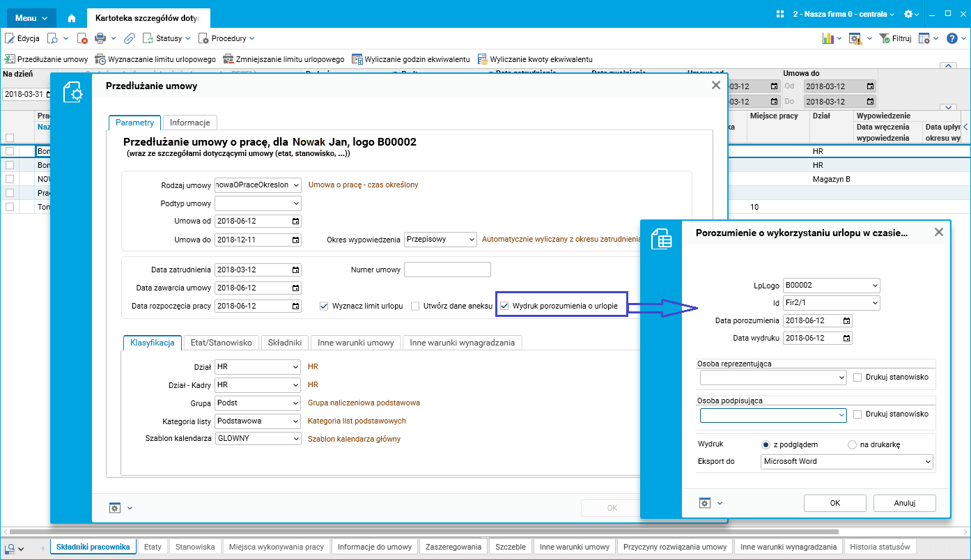The height and width of the screenshot is (560, 971).
Task: Click settings icon at bottom of Porozumienie dialog
Action: pos(705,503)
